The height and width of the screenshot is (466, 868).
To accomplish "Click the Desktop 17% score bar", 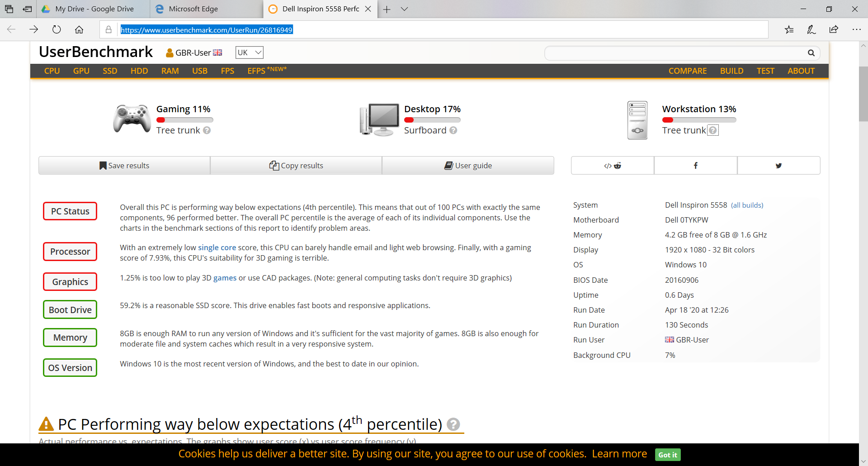I will 432,120.
